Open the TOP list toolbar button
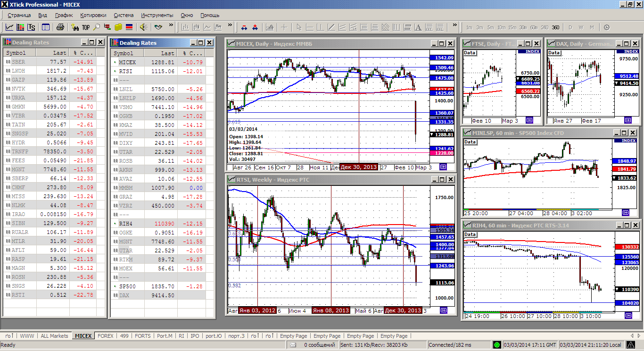The width and height of the screenshot is (644, 351). click(x=86, y=27)
